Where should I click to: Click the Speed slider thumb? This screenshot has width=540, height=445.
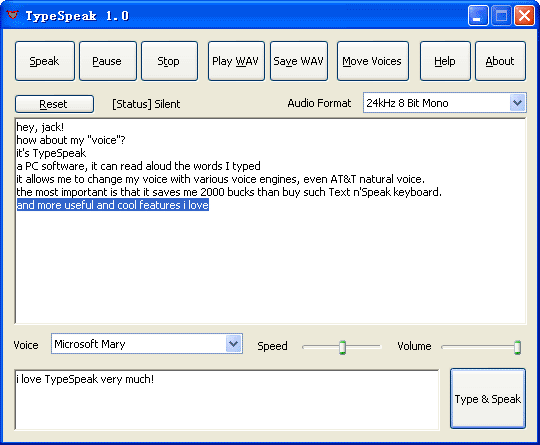(342, 347)
